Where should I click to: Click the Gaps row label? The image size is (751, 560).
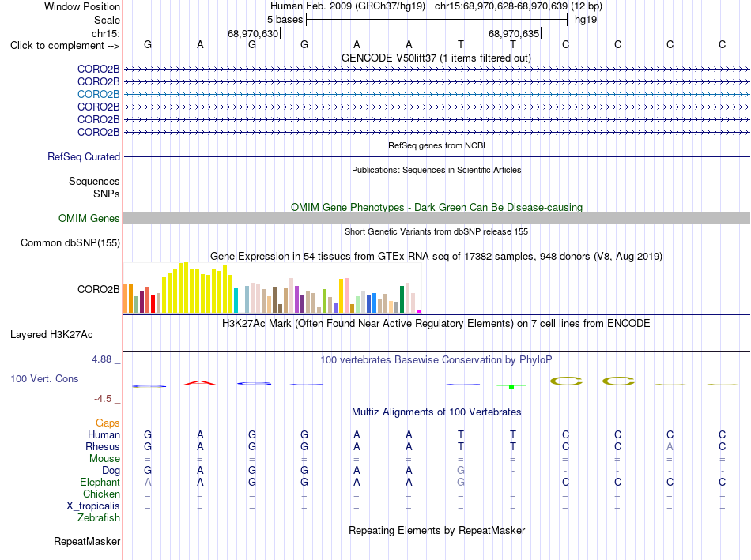(x=108, y=423)
